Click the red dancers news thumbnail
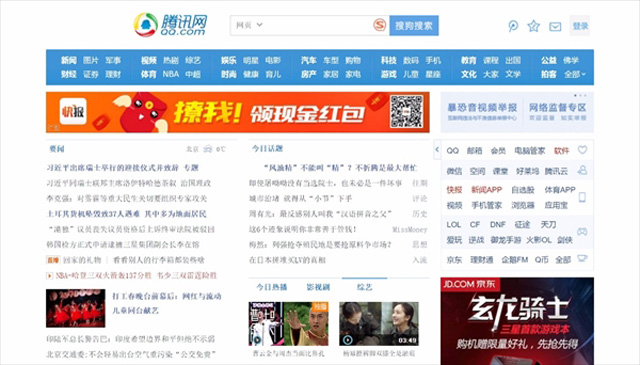 pos(76,308)
